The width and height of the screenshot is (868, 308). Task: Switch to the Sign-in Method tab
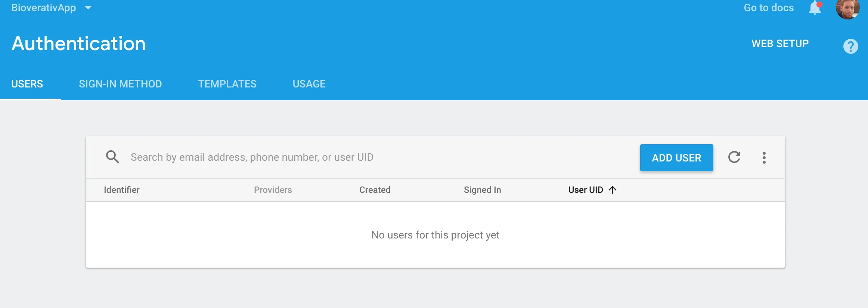[x=120, y=84]
